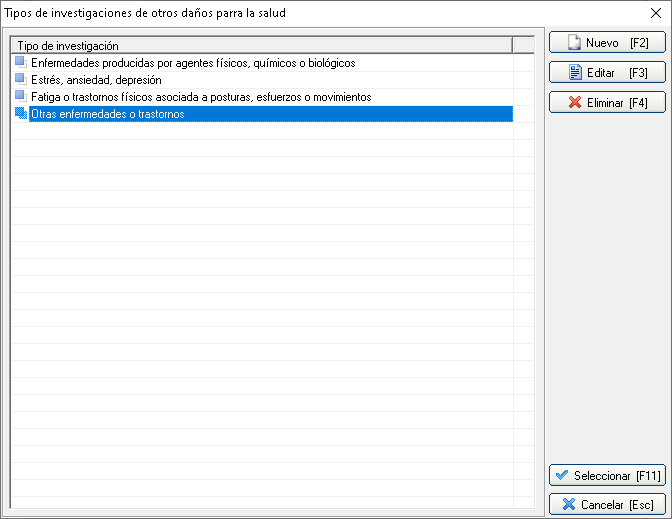Image resolution: width=672 pixels, height=519 pixels.
Task: Dismiss dialog using "Cancelar [Esc]" label
Action: point(617,505)
